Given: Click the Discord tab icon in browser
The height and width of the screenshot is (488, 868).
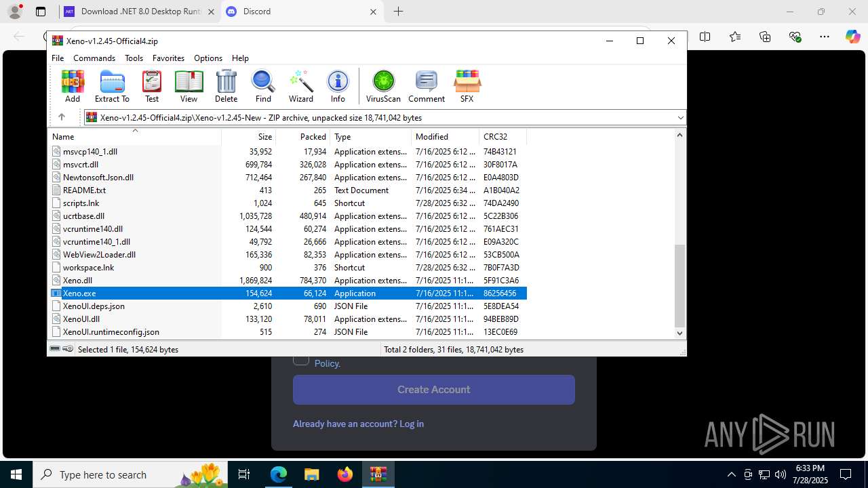Looking at the screenshot, I should 231,12.
